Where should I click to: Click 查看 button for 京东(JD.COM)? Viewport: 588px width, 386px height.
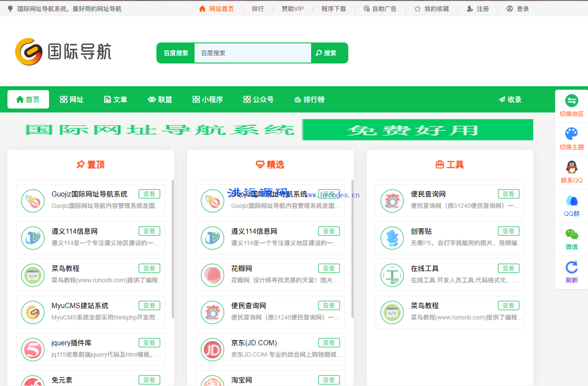tap(329, 343)
